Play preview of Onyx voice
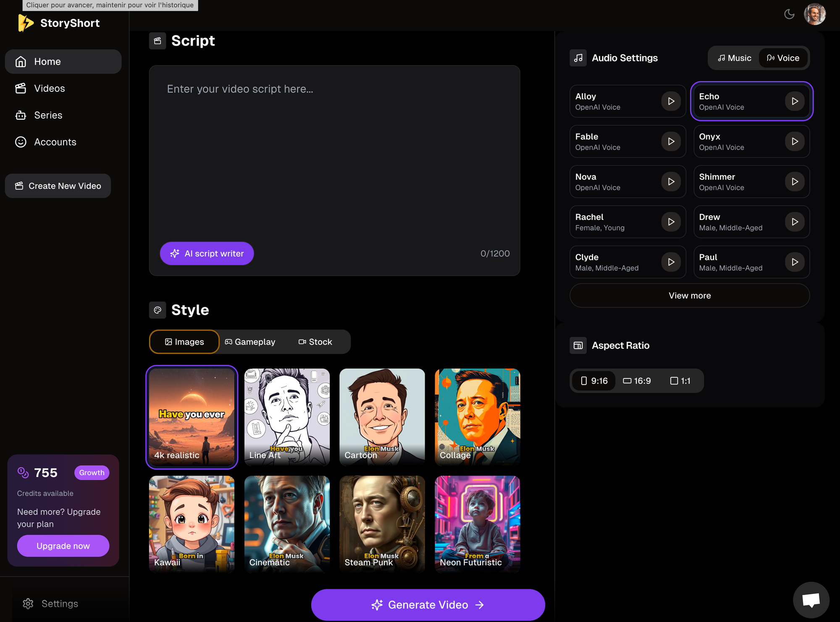Viewport: 840px width, 622px height. (x=795, y=141)
